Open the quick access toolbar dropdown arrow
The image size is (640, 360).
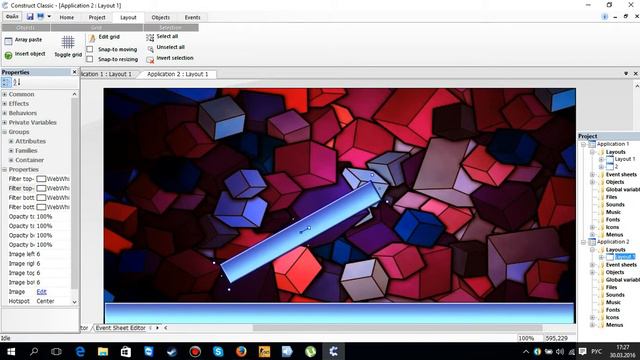point(49,17)
